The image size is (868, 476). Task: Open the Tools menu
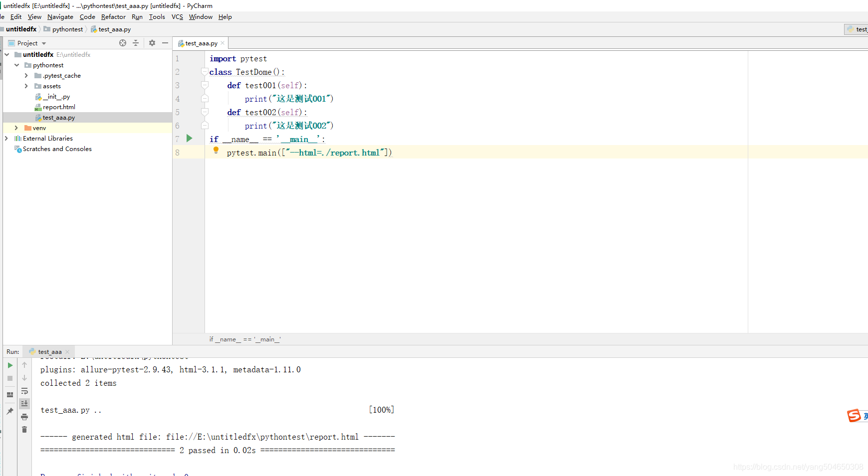(x=157, y=17)
